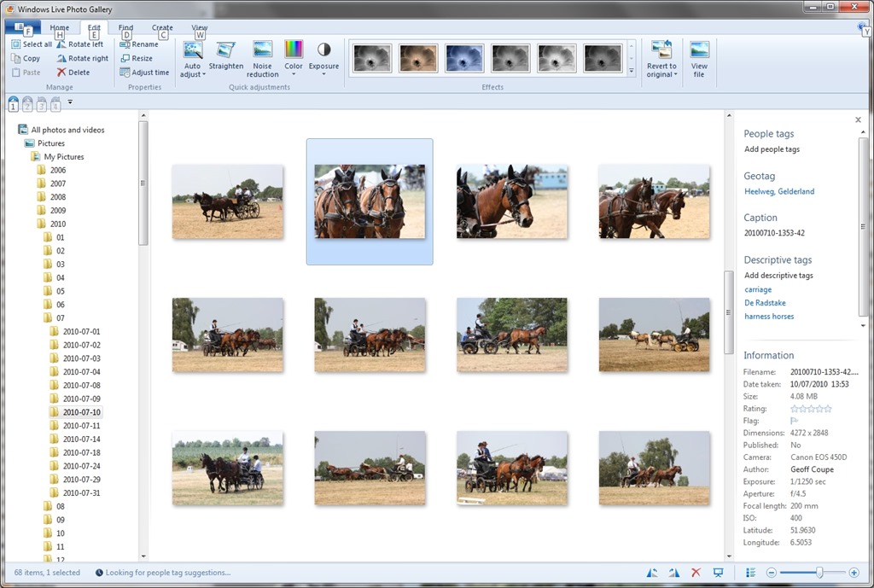Click the Straighten tool in the ribbon
The height and width of the screenshot is (588, 874).
tap(225, 56)
